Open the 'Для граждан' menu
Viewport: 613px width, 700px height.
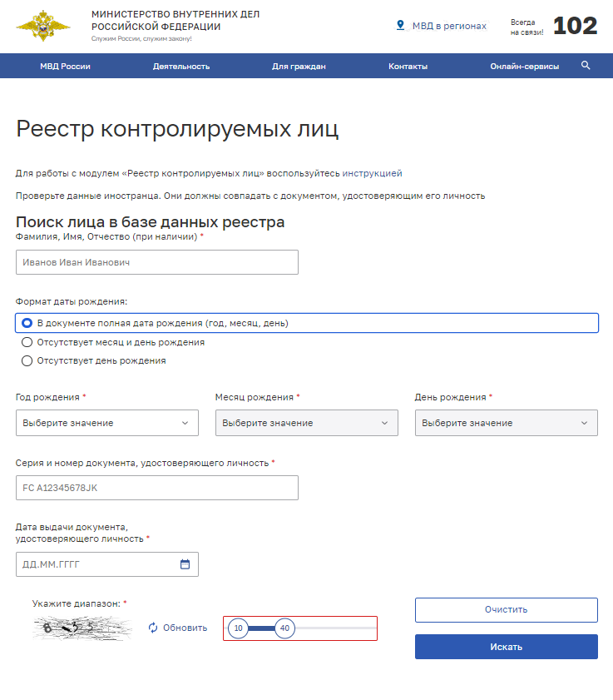pos(299,66)
